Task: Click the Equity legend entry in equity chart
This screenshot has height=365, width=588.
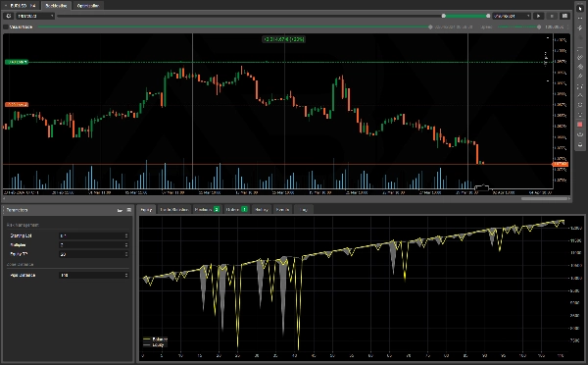Action: click(x=154, y=344)
